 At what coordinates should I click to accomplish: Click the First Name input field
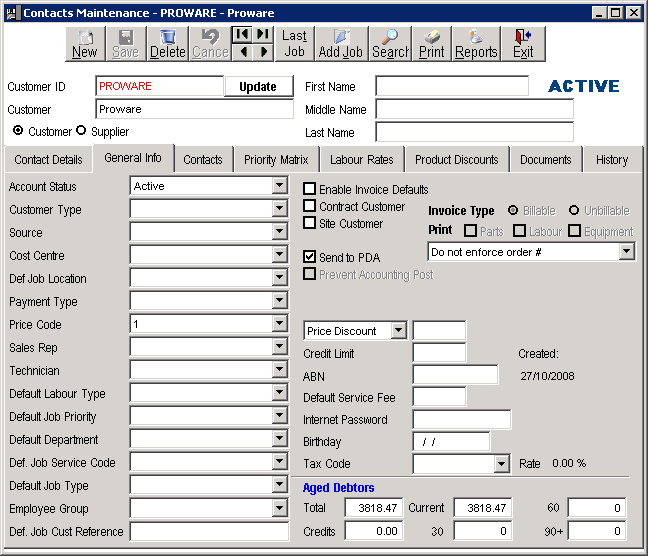click(452, 86)
